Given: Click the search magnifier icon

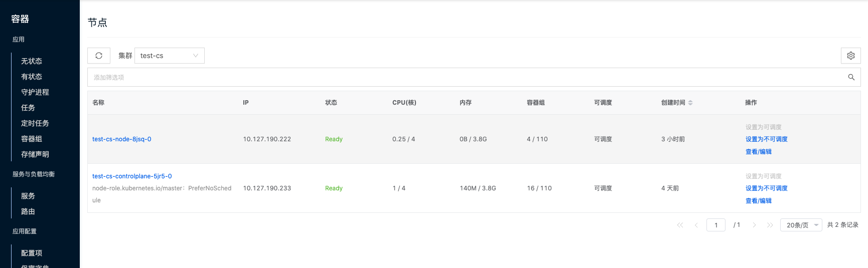Looking at the screenshot, I should click(x=851, y=77).
